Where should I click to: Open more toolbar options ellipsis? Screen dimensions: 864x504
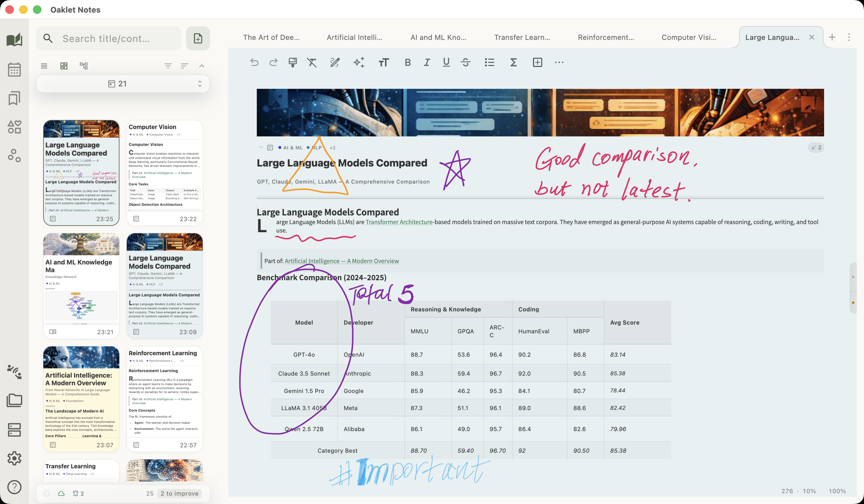pyautogui.click(x=559, y=62)
